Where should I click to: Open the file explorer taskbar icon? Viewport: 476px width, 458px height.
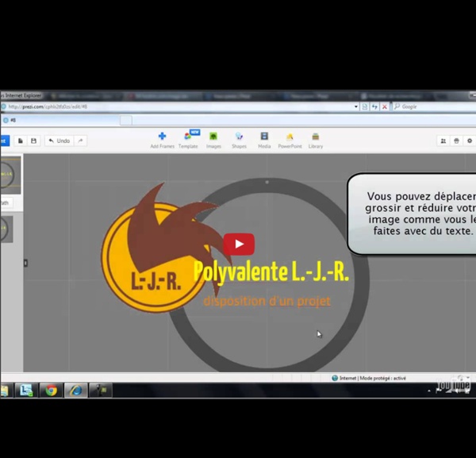(x=5, y=391)
